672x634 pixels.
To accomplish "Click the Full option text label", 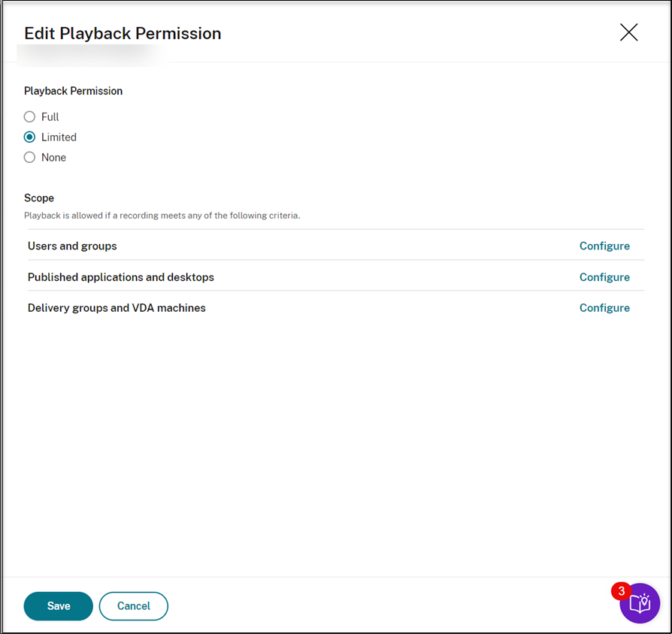I will tap(50, 117).
